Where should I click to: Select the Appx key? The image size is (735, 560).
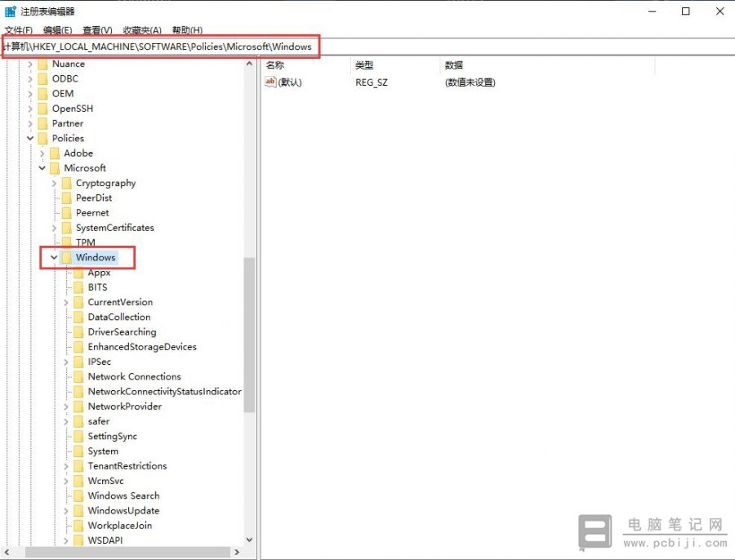coord(99,273)
